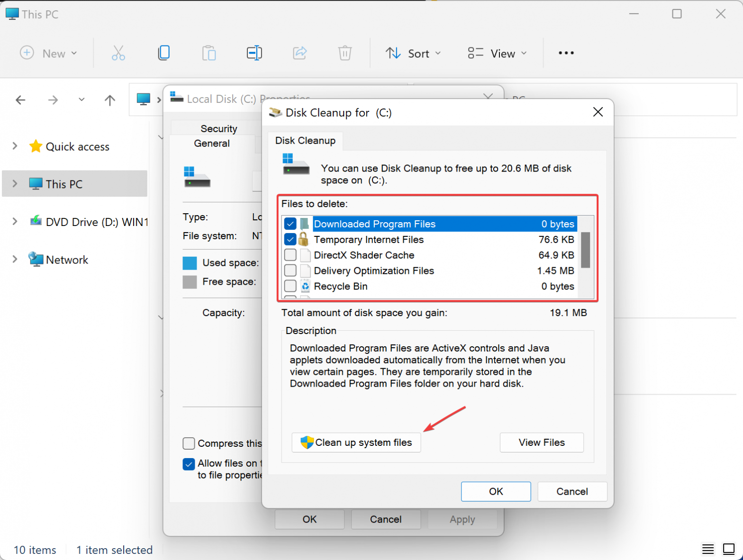Select the Disk Cleanup tab

pos(305,140)
